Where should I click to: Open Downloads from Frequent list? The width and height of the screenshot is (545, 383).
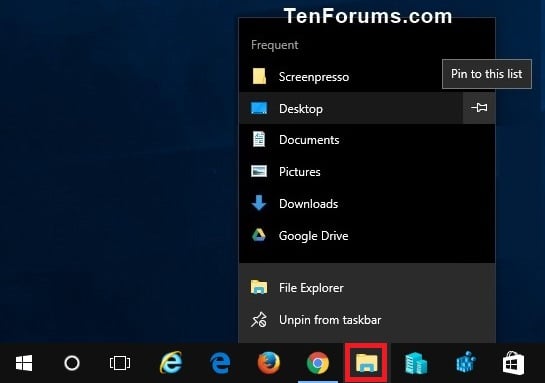pos(367,204)
